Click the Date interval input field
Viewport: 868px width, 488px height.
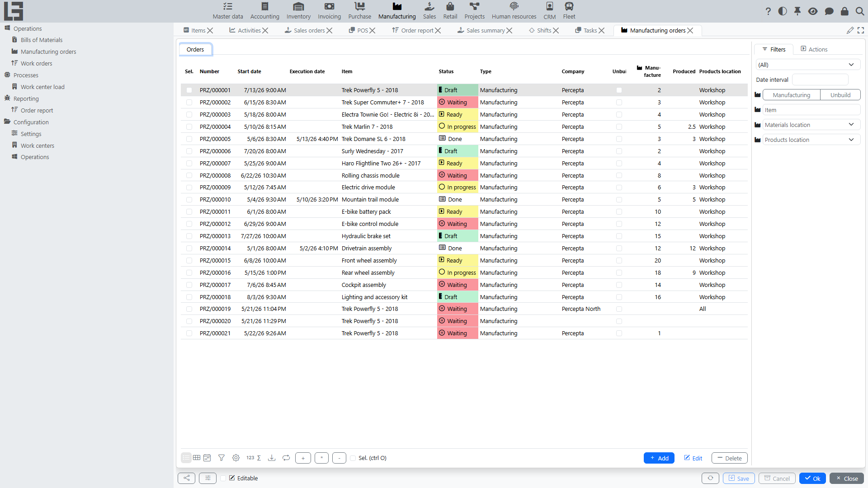(820, 80)
